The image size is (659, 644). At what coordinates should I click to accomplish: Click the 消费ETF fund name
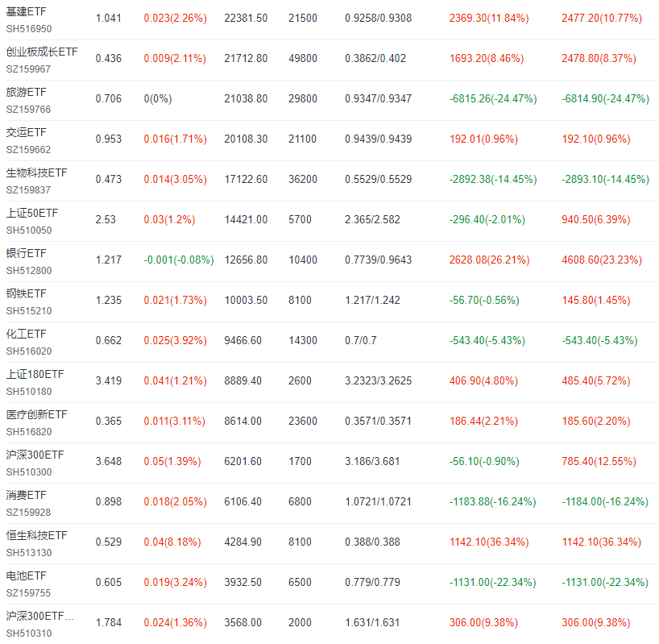point(26,495)
